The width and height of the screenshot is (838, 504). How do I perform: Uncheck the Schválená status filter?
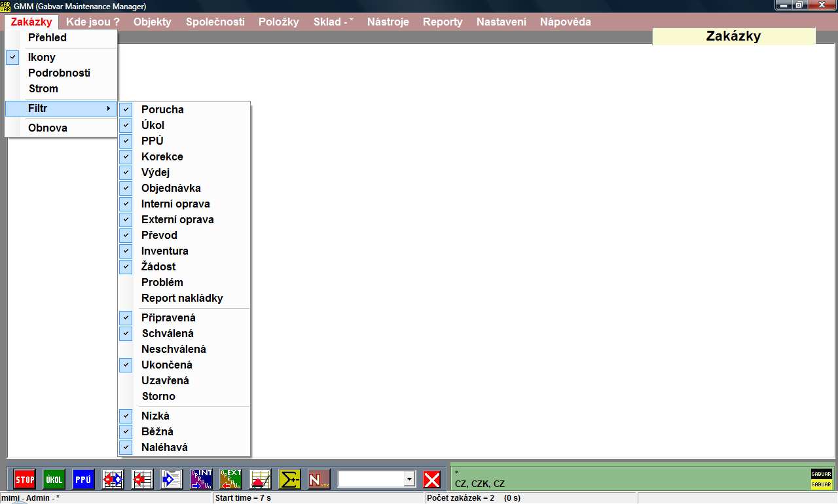[185, 333]
